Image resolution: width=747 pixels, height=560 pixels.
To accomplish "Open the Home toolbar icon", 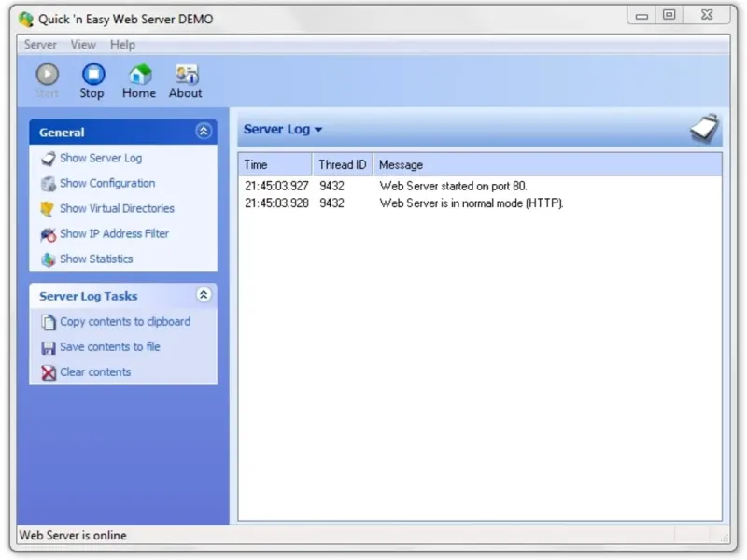I will [x=139, y=75].
